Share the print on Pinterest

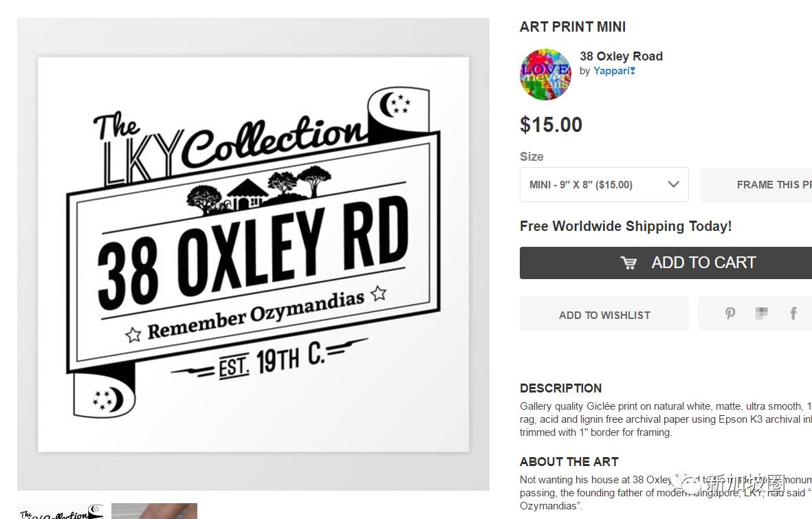pos(730,313)
